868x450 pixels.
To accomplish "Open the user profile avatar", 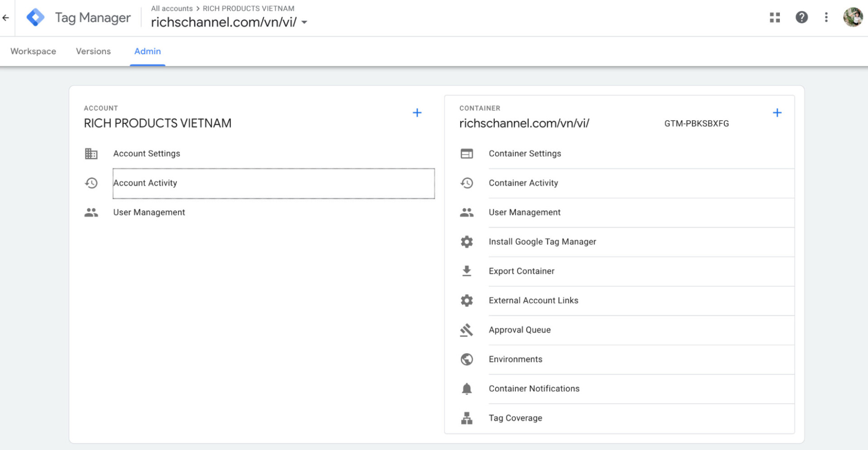I will (x=853, y=18).
